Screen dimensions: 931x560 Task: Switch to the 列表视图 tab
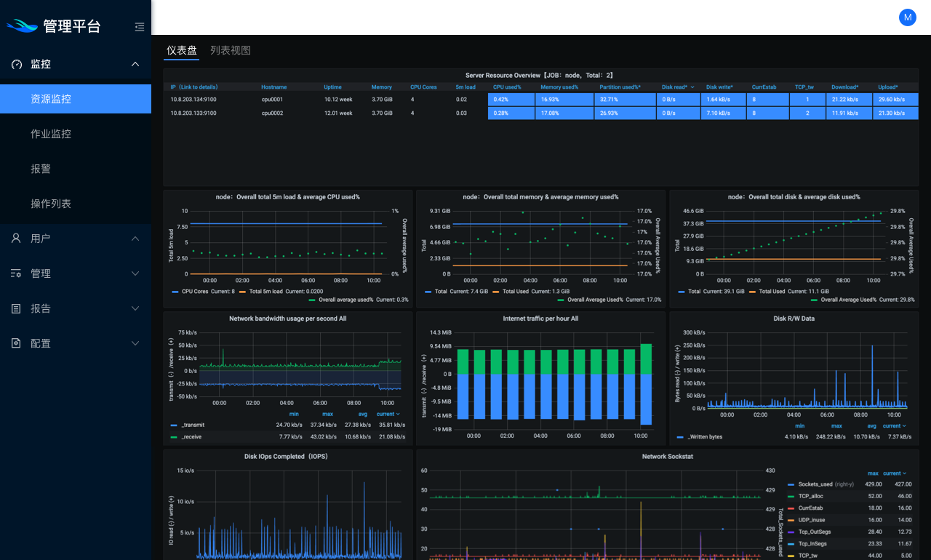pyautogui.click(x=230, y=50)
